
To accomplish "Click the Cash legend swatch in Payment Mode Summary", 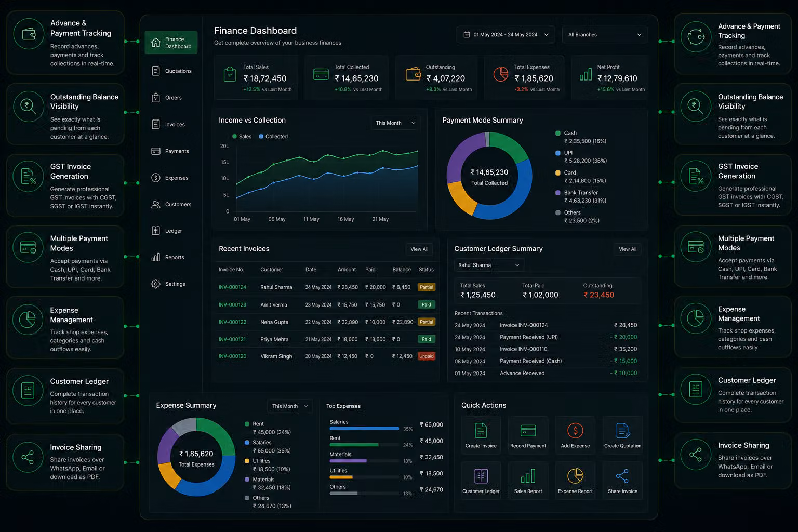I will point(558,133).
